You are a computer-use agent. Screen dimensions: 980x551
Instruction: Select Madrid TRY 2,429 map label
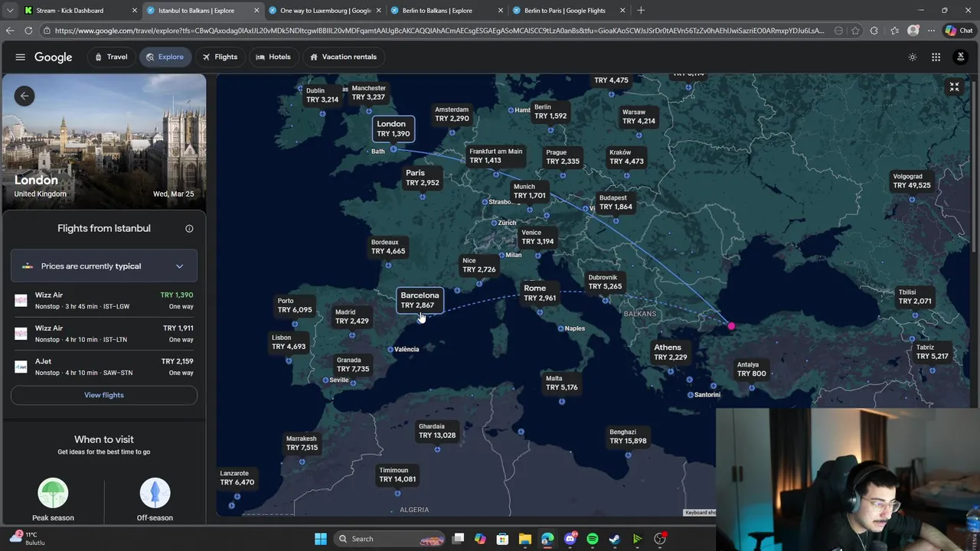351,316
